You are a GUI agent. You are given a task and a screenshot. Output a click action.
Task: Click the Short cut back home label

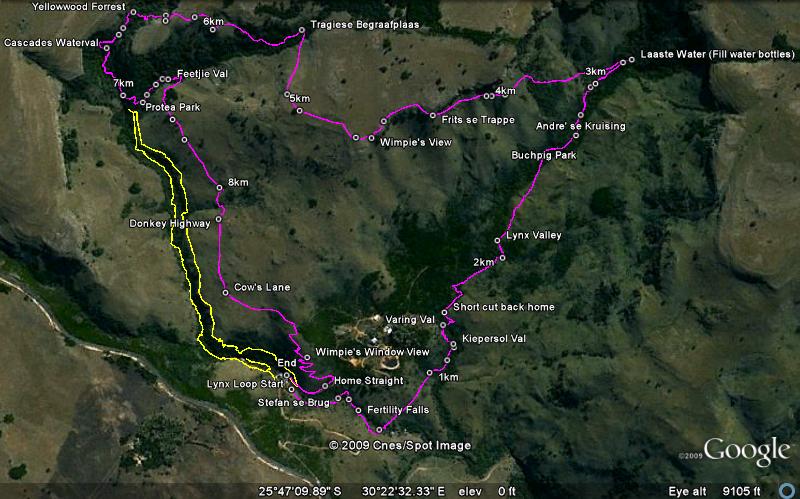pyautogui.click(x=504, y=307)
